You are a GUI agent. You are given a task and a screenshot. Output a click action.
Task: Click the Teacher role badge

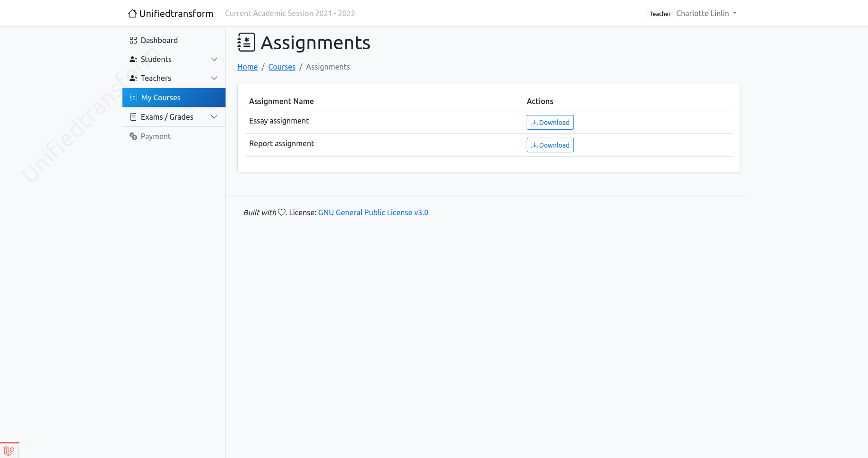[660, 14]
